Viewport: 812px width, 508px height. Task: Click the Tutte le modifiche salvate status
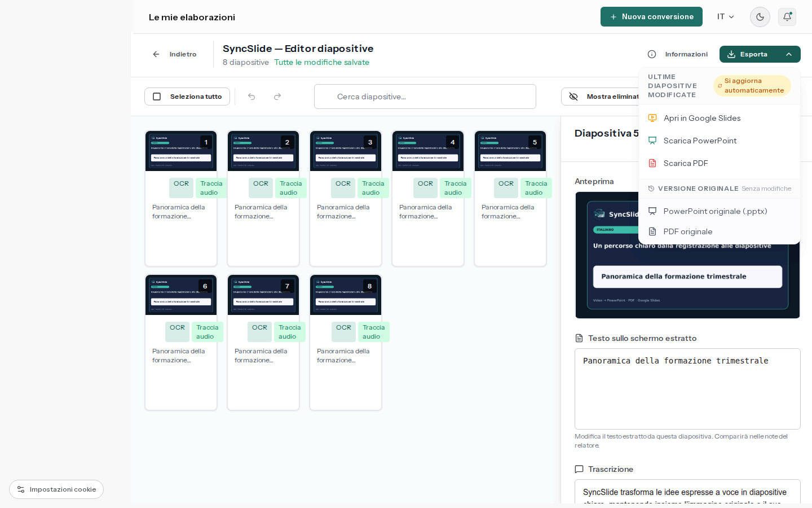pos(321,63)
